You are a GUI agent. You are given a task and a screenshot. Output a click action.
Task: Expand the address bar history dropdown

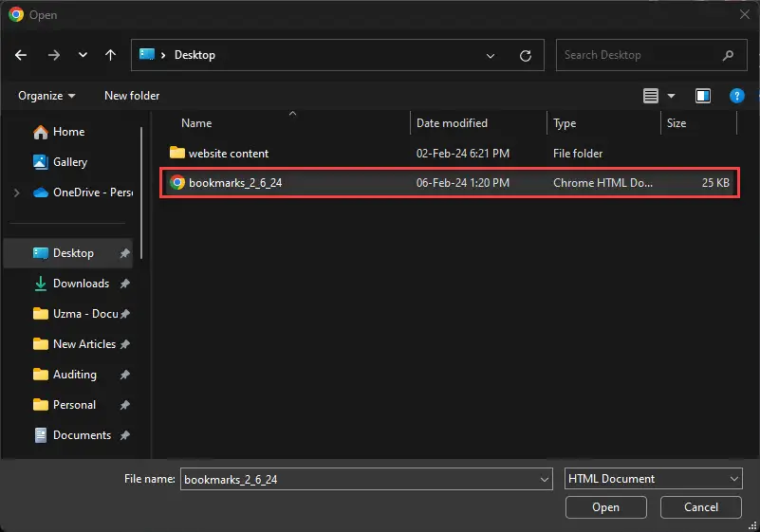point(491,56)
